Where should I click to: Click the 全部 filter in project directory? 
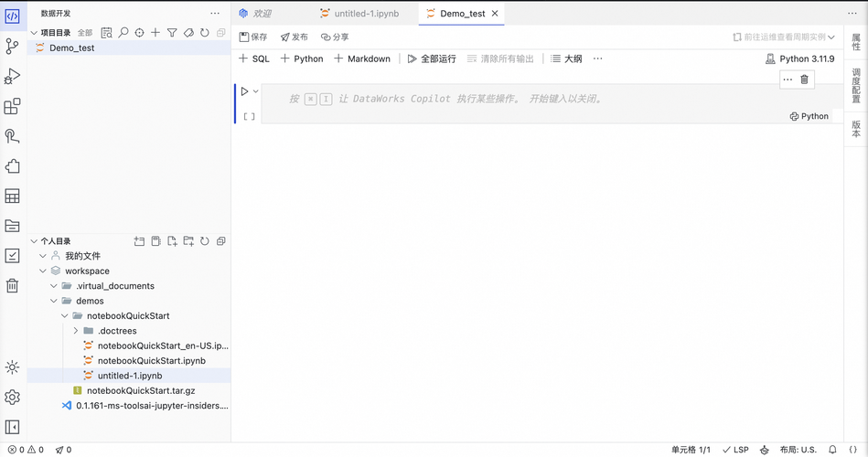point(85,33)
